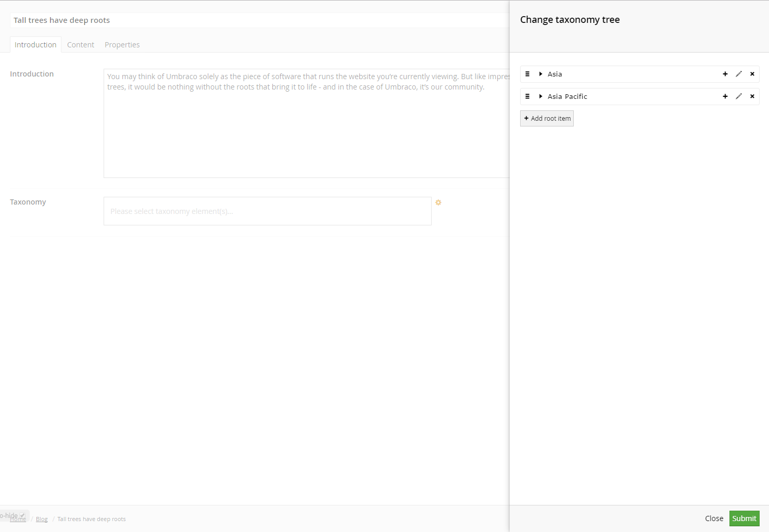
Task: Delete the Asia Pacific taxonomy item
Action: pos(752,96)
